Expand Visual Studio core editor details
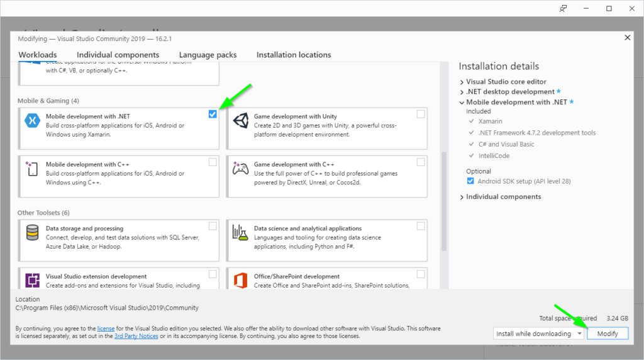644x360 pixels. [x=462, y=82]
